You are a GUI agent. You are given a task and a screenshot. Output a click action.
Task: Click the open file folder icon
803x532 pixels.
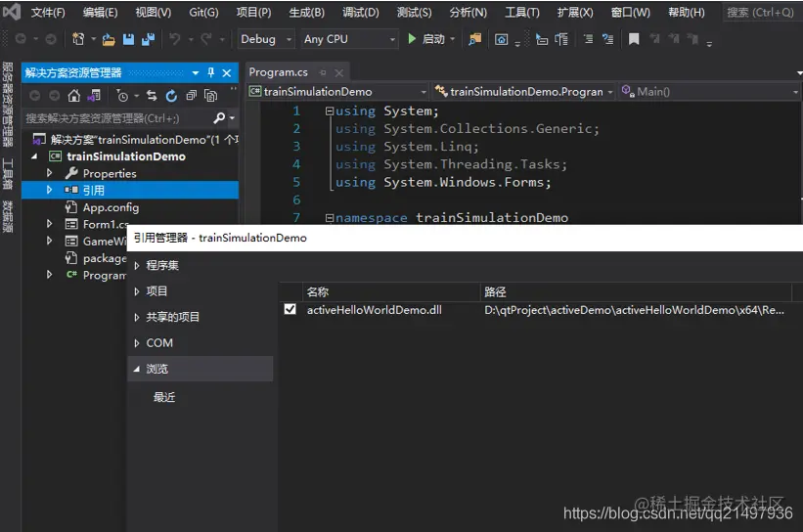(109, 39)
